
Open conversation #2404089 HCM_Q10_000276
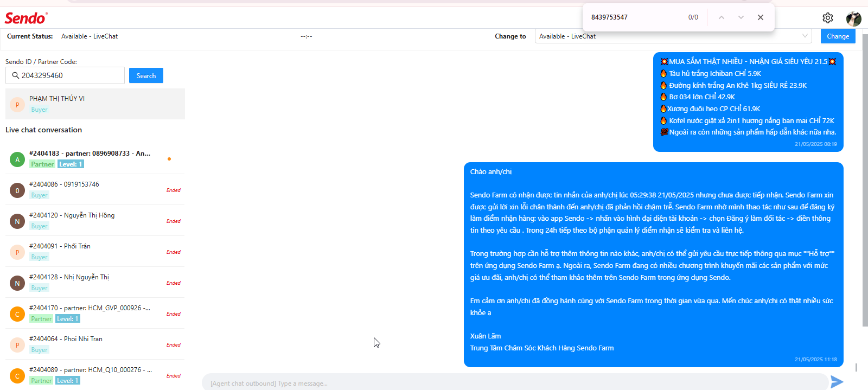click(95, 375)
